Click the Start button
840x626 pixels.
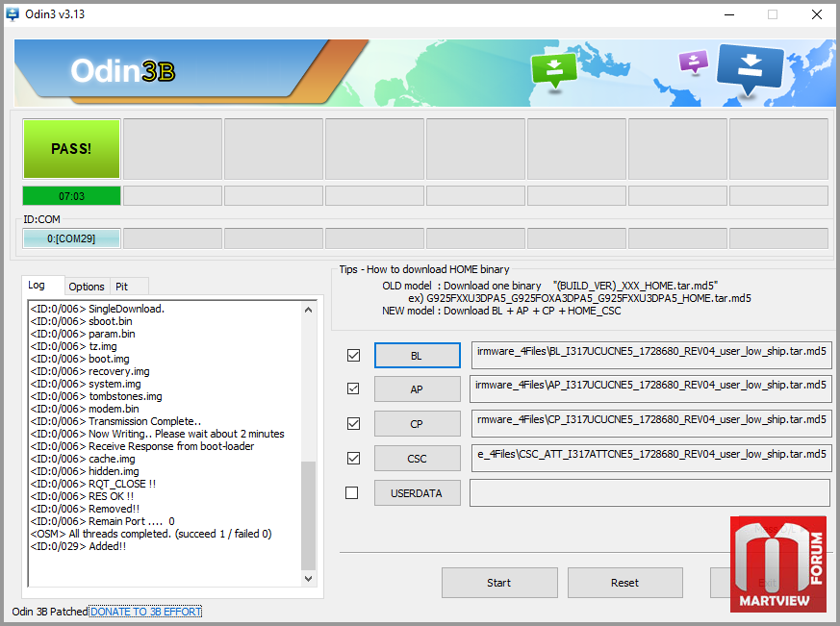pyautogui.click(x=499, y=583)
